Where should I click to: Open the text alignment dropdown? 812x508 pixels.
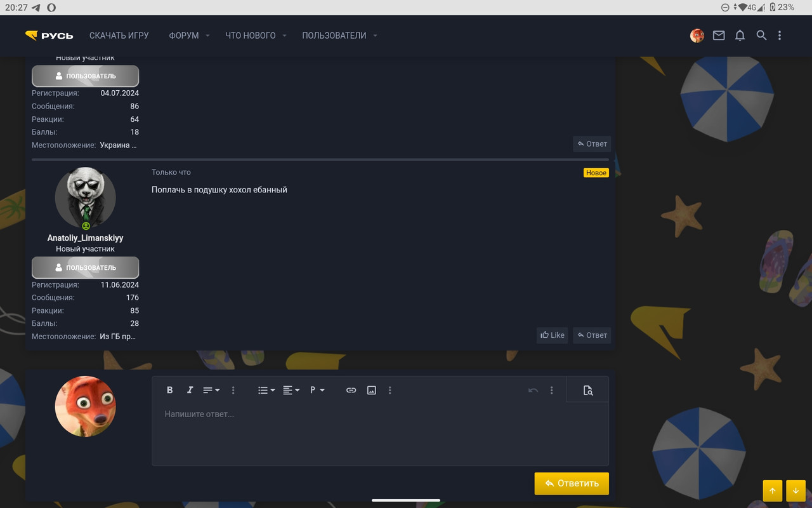[x=291, y=390]
